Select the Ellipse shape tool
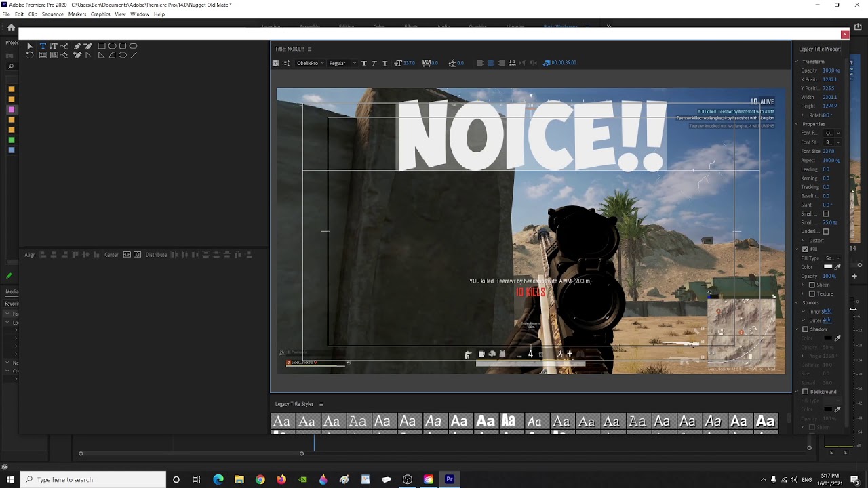Image resolution: width=868 pixels, height=488 pixels. [x=123, y=55]
